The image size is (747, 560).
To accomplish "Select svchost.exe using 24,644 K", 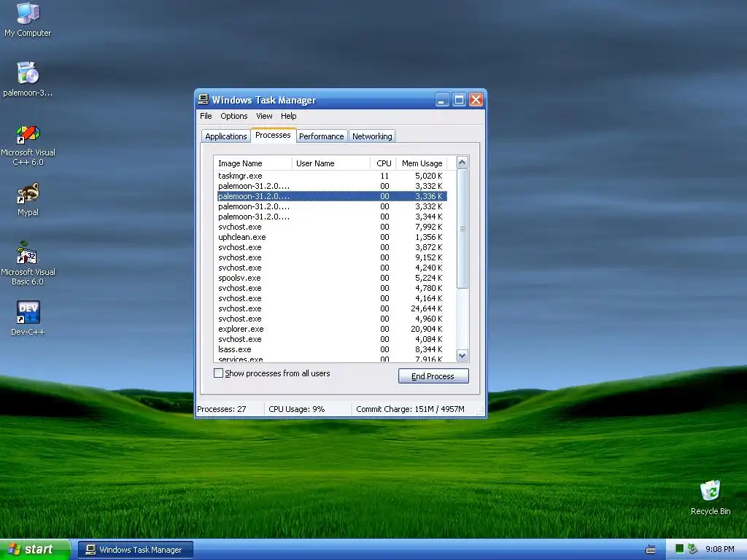I will click(x=332, y=308).
